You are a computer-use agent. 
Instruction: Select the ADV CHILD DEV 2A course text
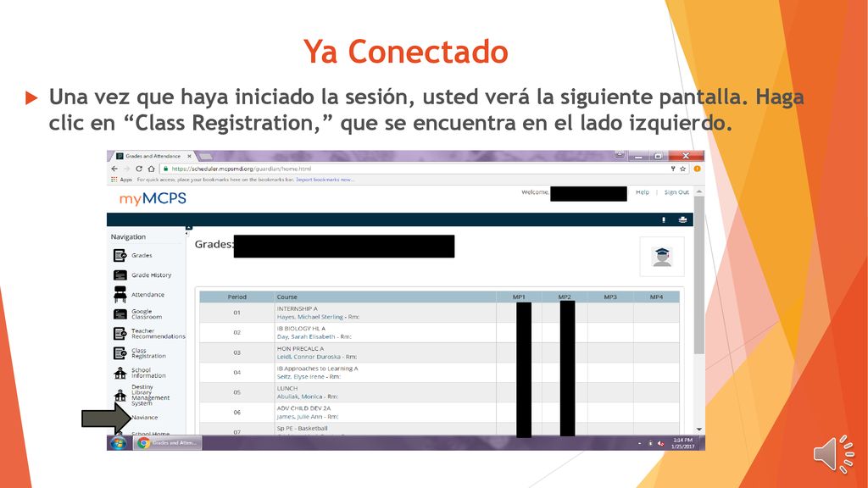coord(303,408)
